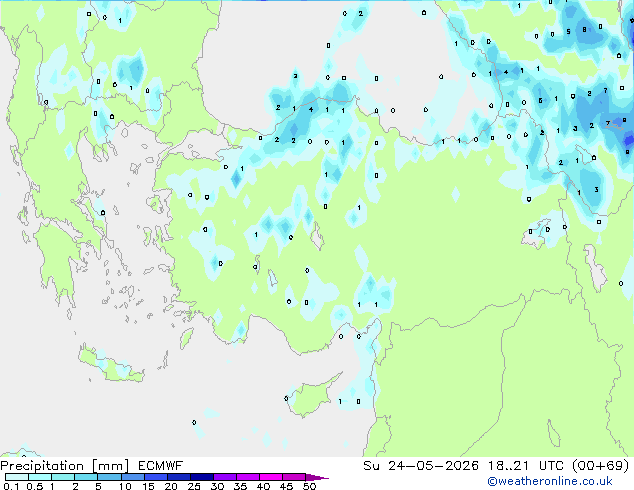
Task: Click the '10' legend scale label
Action: (125, 486)
